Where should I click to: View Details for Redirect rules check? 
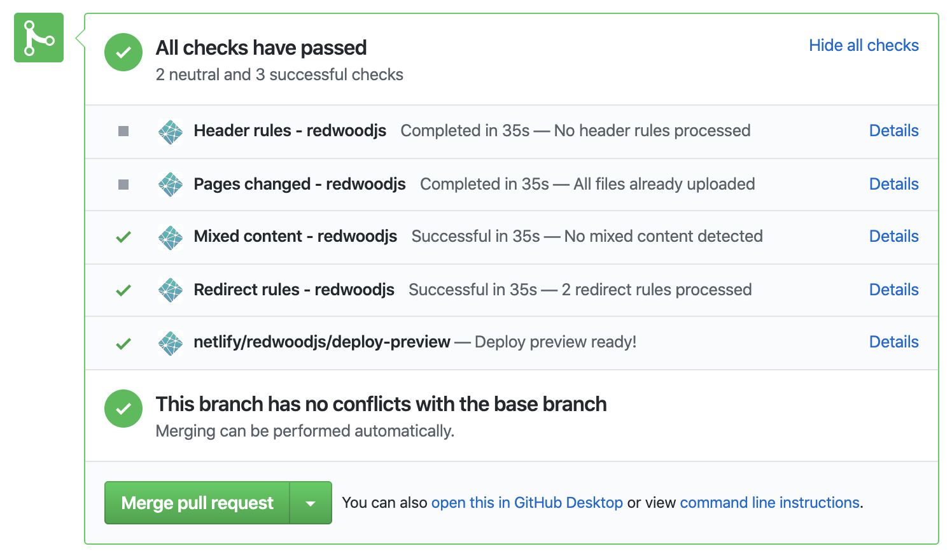point(893,290)
